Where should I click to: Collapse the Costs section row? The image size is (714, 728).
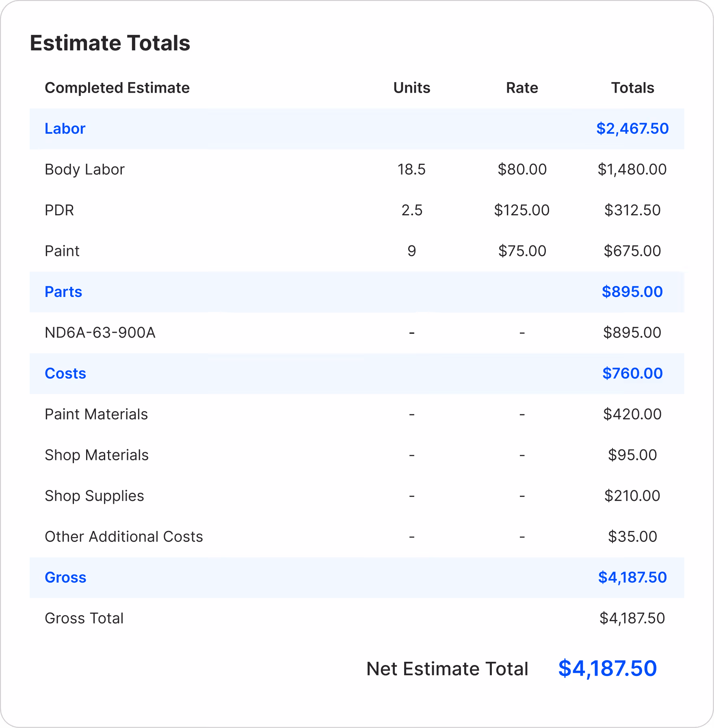pyautogui.click(x=357, y=374)
